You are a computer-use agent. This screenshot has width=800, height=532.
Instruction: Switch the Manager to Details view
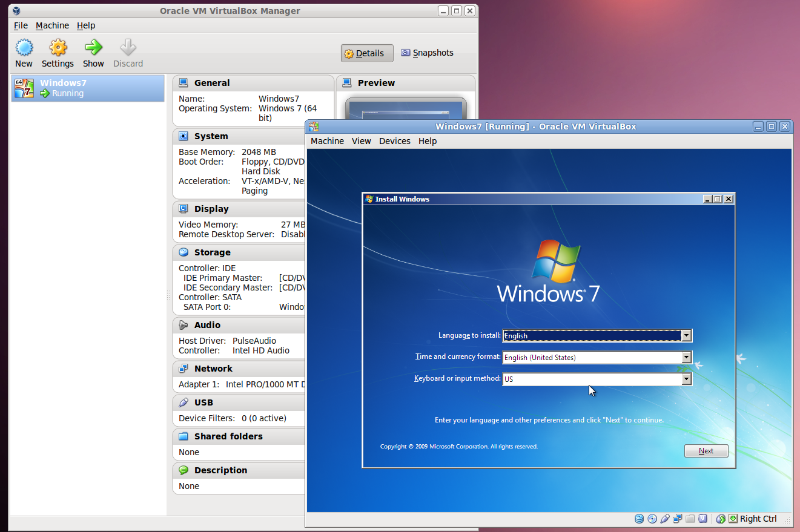367,53
